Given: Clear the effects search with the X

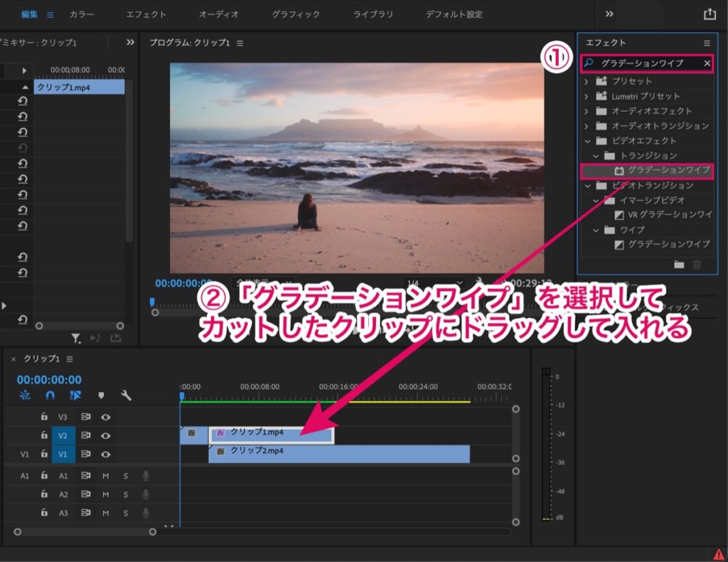Looking at the screenshot, I should [x=707, y=63].
